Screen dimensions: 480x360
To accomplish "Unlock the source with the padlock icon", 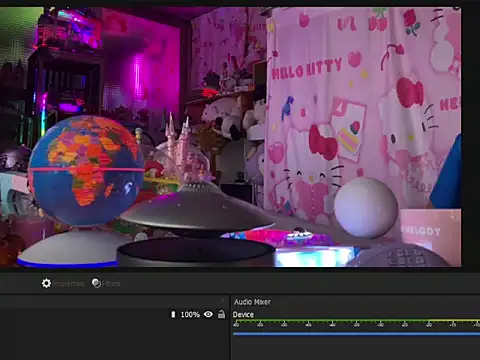I will click(x=221, y=314).
